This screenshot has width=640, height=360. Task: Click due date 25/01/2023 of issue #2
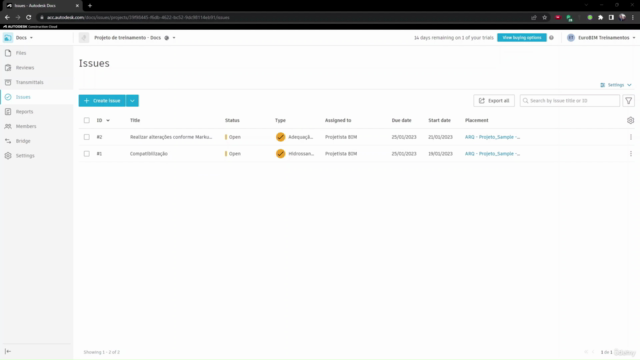point(404,137)
